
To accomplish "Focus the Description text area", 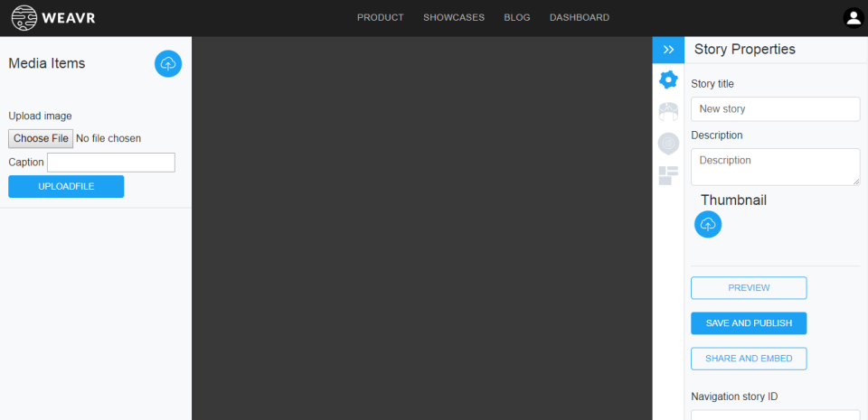I will click(776, 167).
